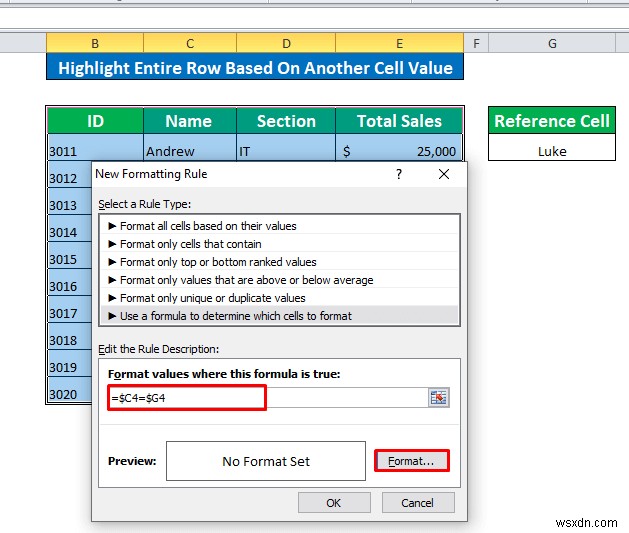Viewport: 629px width, 533px height.
Task: Select the cell with ID 3014
Action: 69,229
